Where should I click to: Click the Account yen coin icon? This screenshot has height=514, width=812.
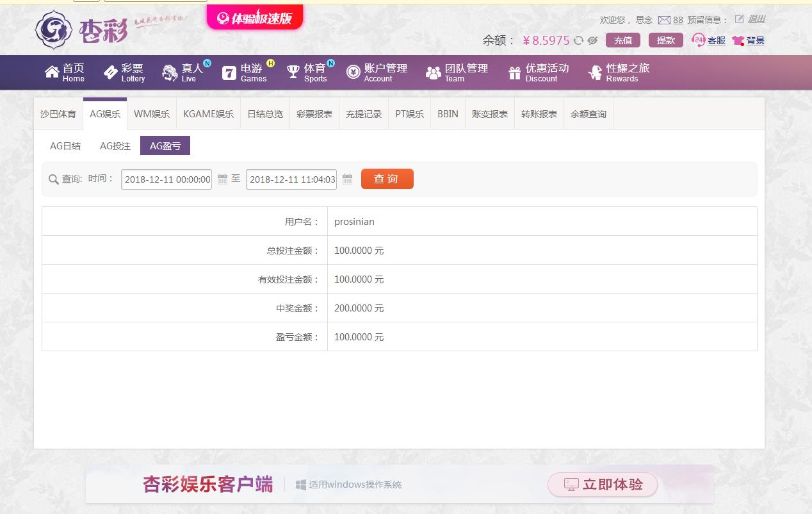(x=353, y=72)
